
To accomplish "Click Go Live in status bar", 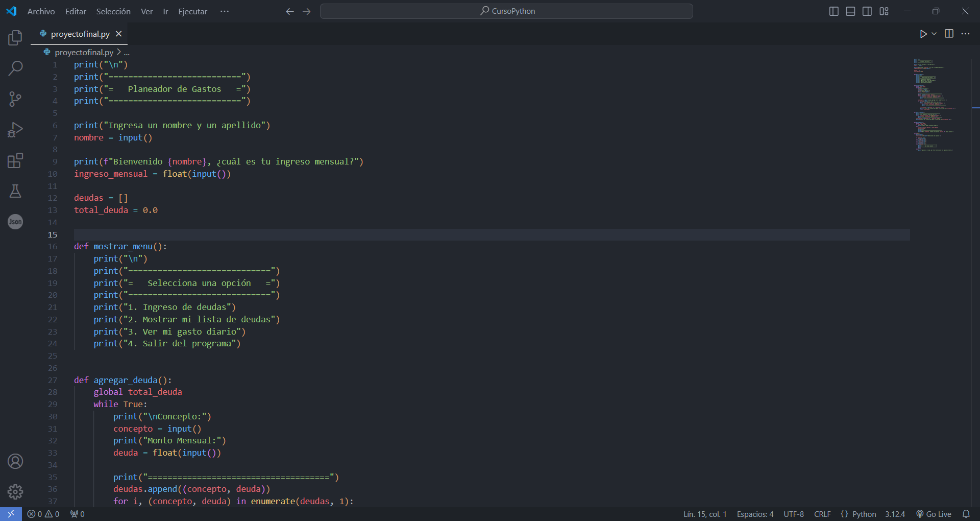I will coord(934,514).
